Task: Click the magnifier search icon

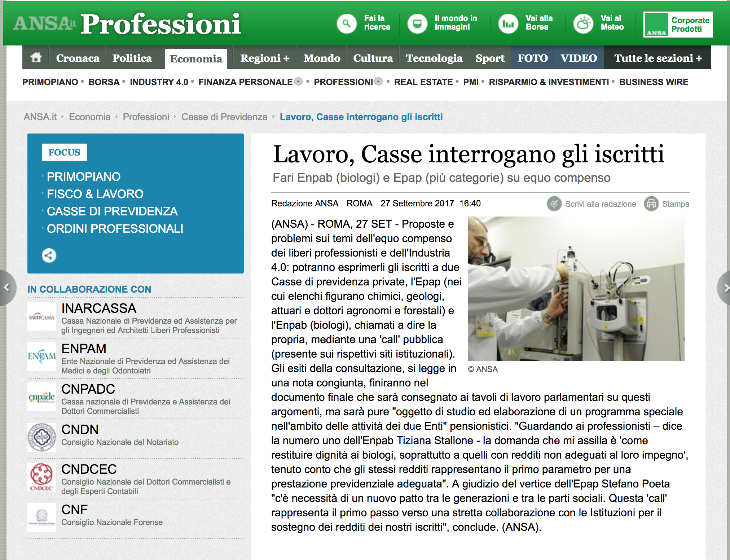Action: (x=346, y=23)
